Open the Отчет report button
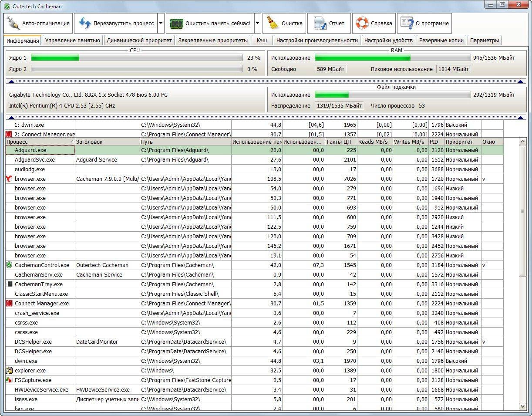Viewport: 532px width, 416px height. coord(329,24)
